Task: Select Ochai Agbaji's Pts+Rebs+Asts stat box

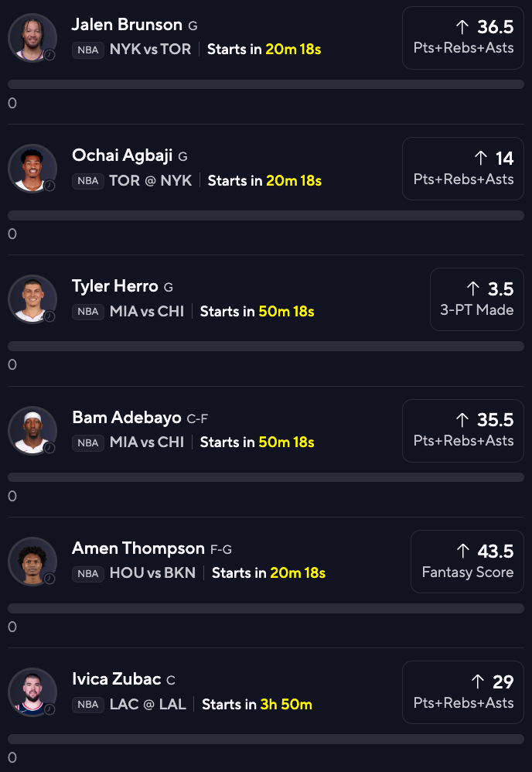Action: pyautogui.click(x=462, y=169)
